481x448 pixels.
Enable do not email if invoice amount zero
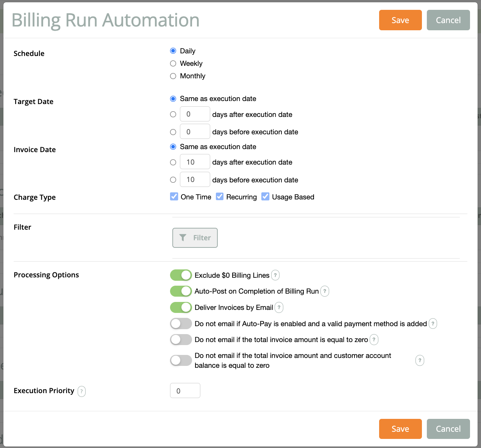click(181, 339)
